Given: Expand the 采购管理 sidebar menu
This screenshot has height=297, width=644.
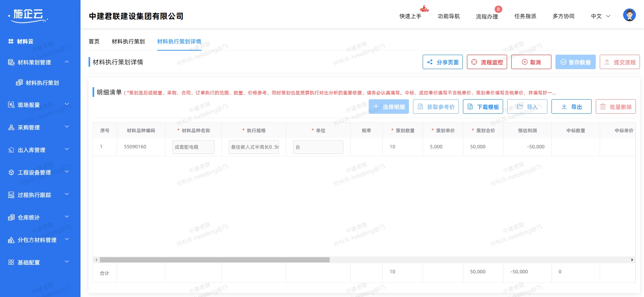Looking at the screenshot, I should point(38,127).
